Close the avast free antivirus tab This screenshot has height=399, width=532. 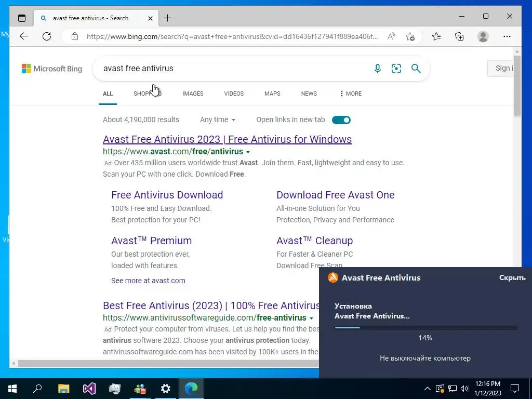coord(150,18)
